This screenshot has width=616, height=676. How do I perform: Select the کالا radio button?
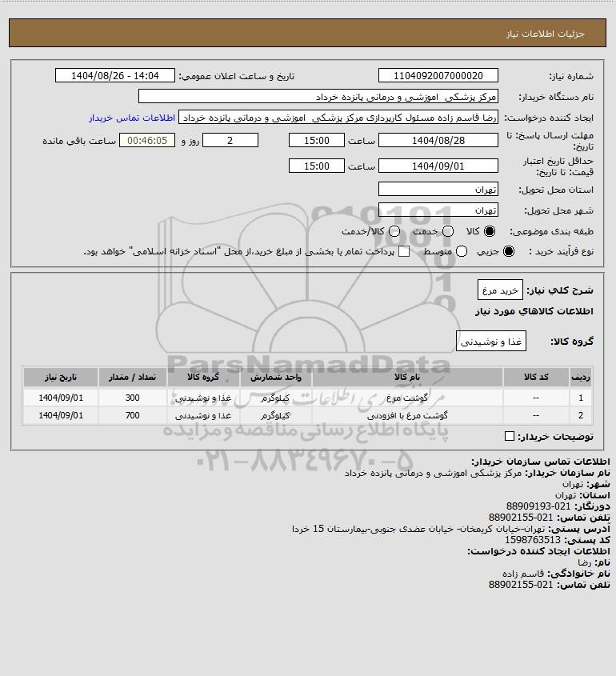pyautogui.click(x=490, y=231)
